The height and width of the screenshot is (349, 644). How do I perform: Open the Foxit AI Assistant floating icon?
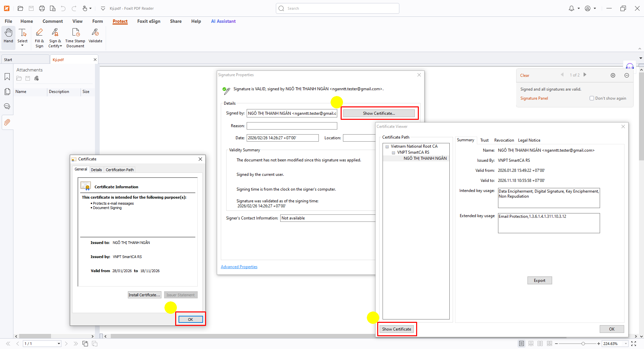tap(630, 66)
